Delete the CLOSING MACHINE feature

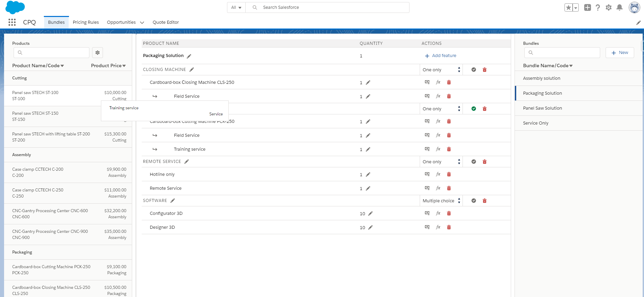click(x=485, y=70)
